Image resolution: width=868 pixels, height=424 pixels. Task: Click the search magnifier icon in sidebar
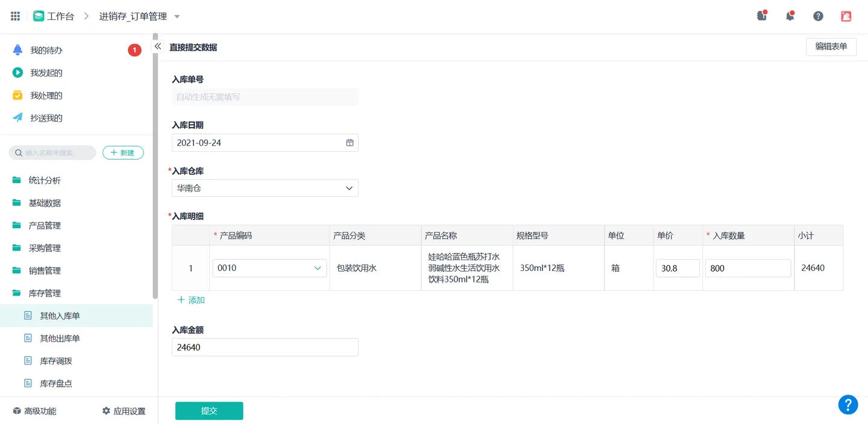[x=19, y=153]
